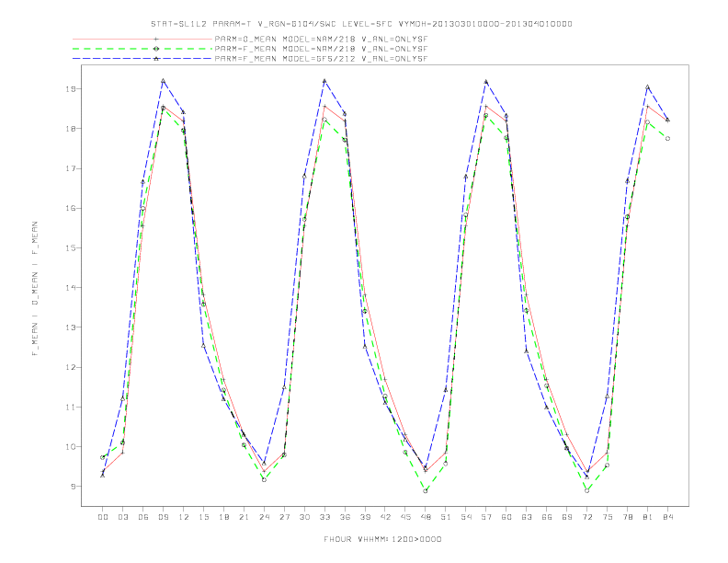Click x-axis tick label 69
Image resolution: width=728 pixels, height=563 pixels.
coord(567,517)
